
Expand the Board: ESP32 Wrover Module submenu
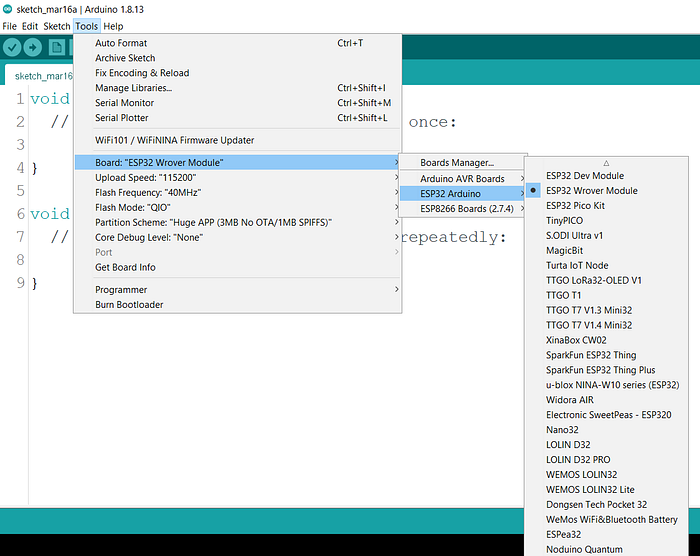[x=238, y=163]
